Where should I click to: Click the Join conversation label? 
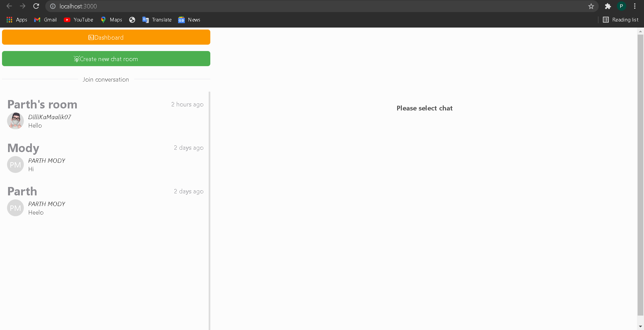(x=106, y=80)
